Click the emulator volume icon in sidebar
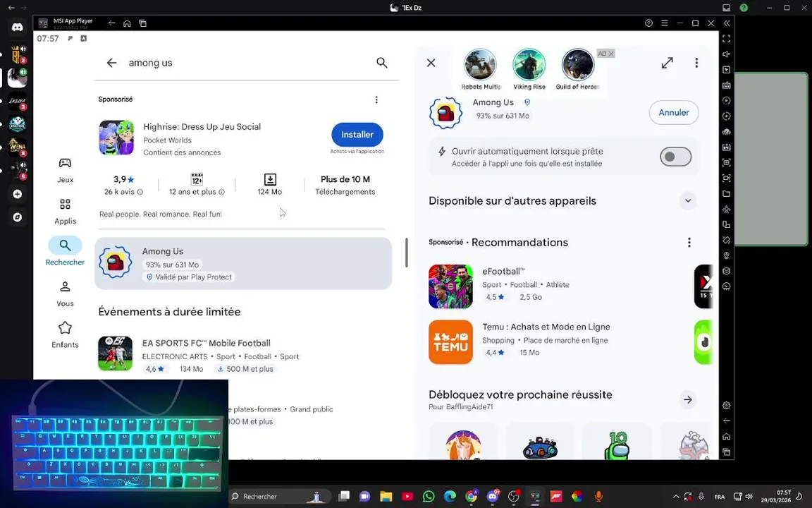 [x=727, y=54]
